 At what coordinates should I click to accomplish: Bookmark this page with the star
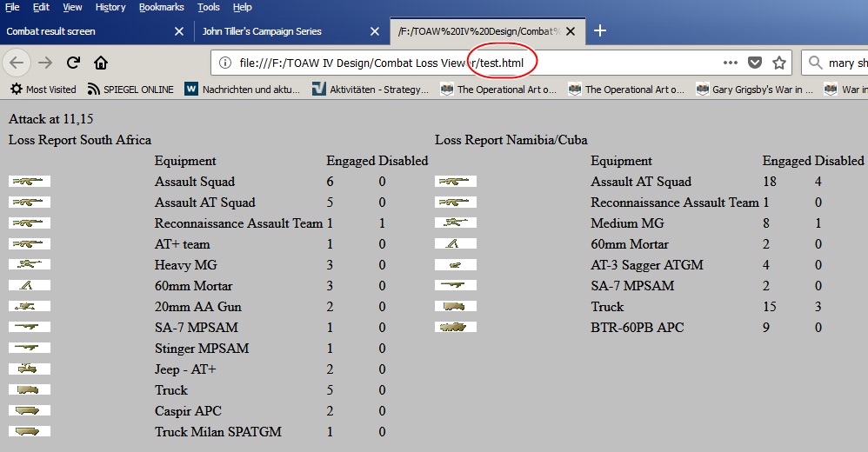click(779, 63)
